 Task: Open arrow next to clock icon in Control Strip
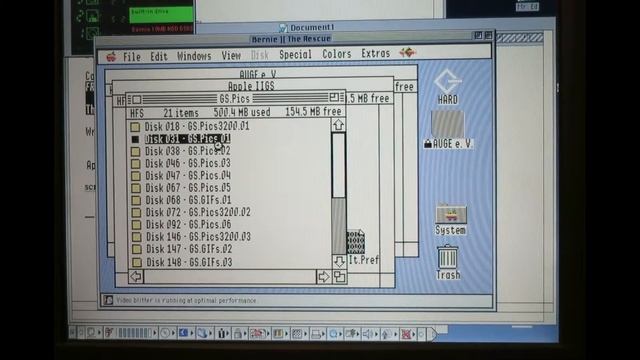173,333
